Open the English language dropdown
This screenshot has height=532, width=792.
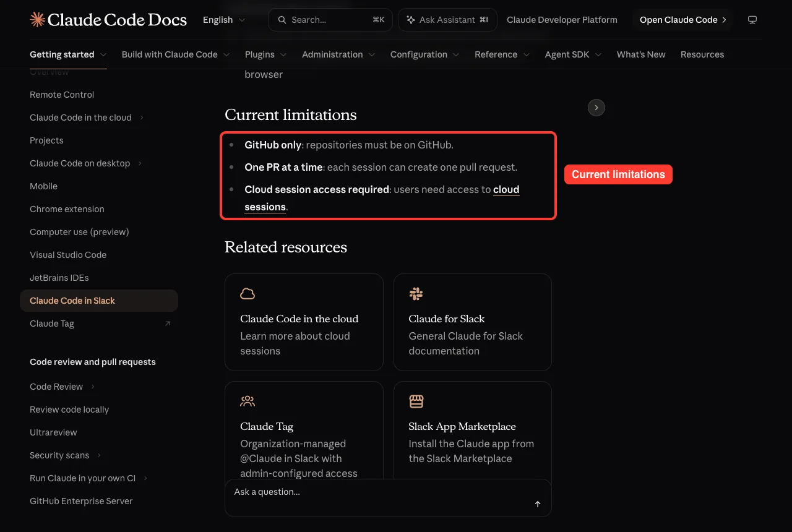point(224,20)
